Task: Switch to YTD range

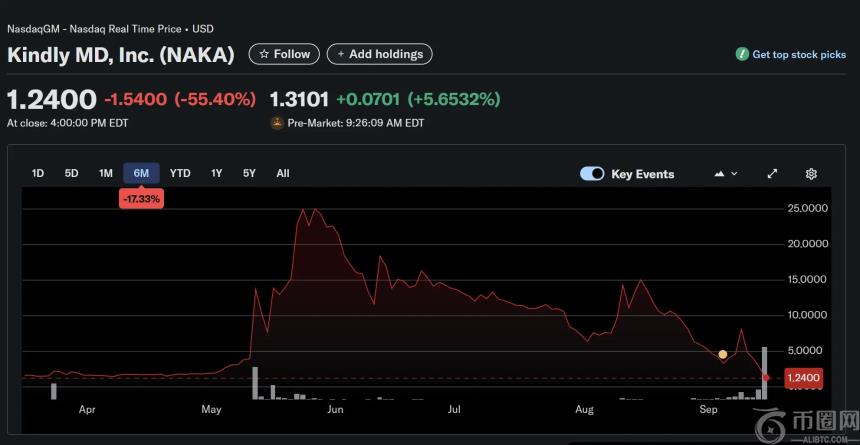Action: [x=180, y=173]
